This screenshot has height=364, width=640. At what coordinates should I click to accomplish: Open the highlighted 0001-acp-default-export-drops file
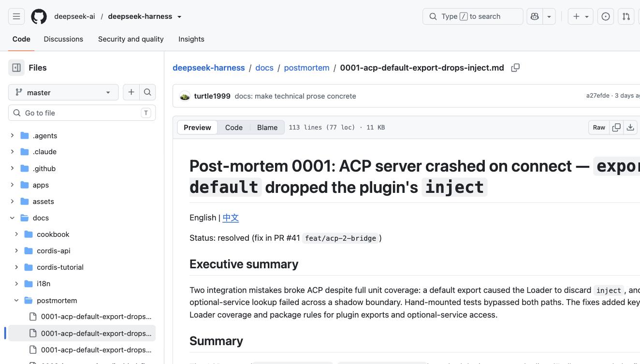(82, 334)
